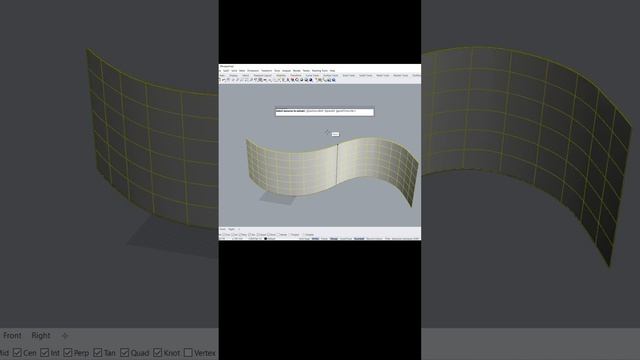
Task: Switch to the Surface Tools toolbar tab
Action: (x=331, y=76)
